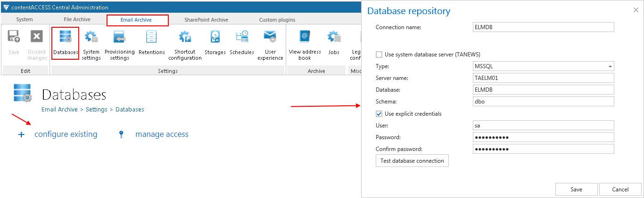Click Test database connection button
Viewport: 644px width, 198px height.
412,161
